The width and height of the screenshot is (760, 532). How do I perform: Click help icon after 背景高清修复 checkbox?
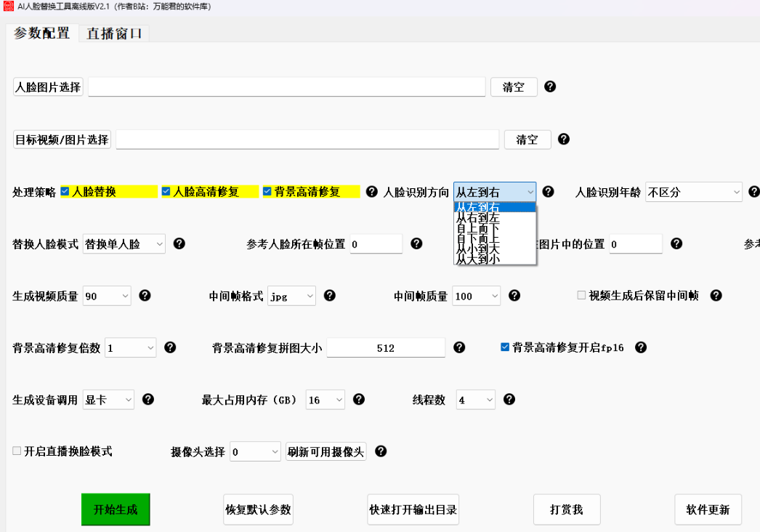372,192
